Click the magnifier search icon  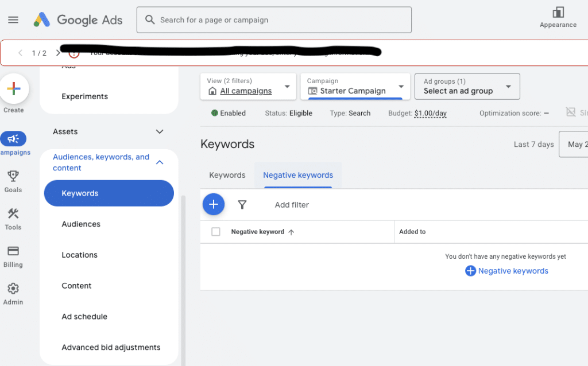(150, 20)
